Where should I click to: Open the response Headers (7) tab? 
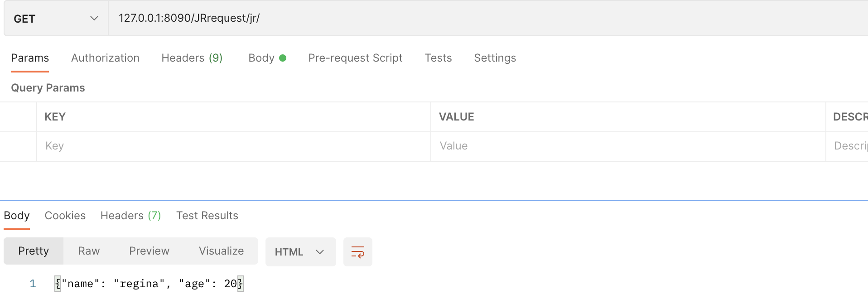[x=130, y=216]
